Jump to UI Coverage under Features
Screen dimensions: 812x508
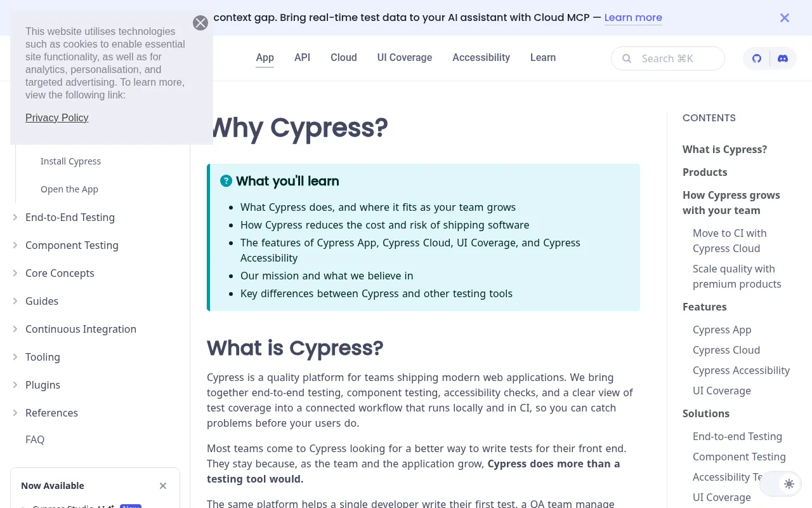(722, 391)
